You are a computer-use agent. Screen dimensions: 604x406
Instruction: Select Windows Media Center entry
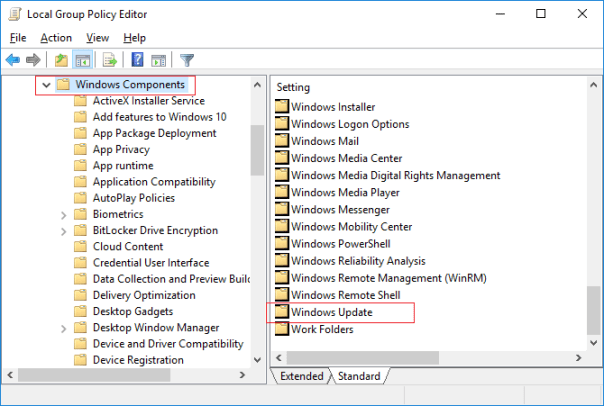(x=346, y=158)
